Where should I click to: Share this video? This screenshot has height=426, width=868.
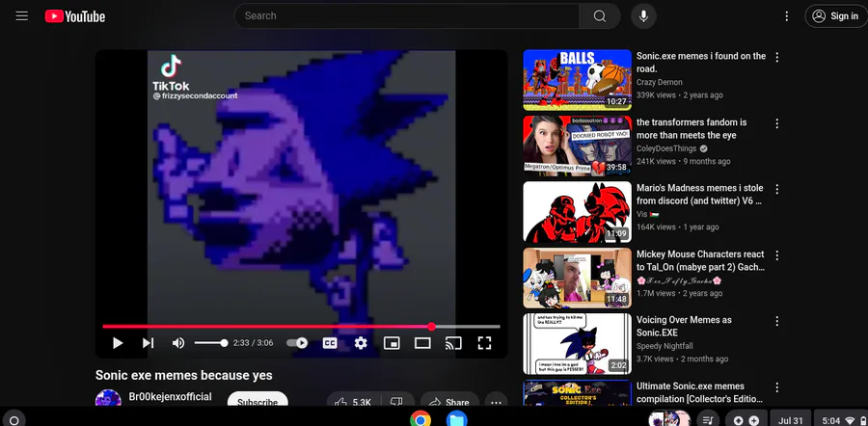449,400
